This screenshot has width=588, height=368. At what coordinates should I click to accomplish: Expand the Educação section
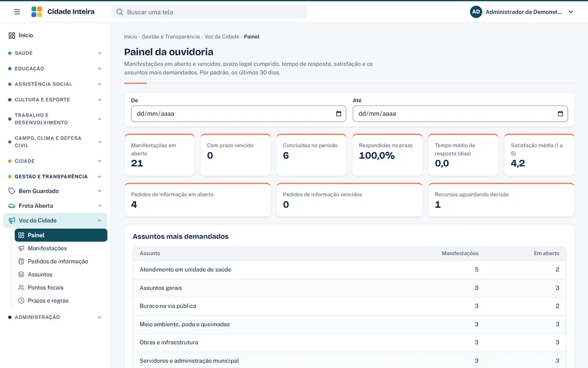coord(55,69)
